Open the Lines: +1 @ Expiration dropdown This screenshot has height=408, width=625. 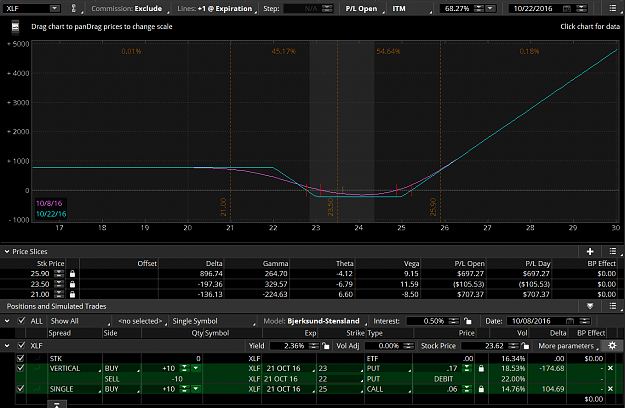[x=216, y=8]
